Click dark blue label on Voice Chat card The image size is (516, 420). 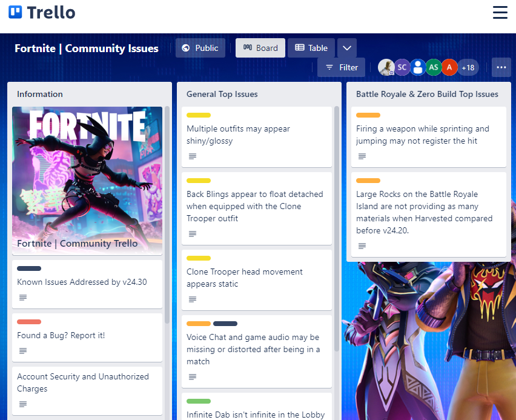pos(225,324)
